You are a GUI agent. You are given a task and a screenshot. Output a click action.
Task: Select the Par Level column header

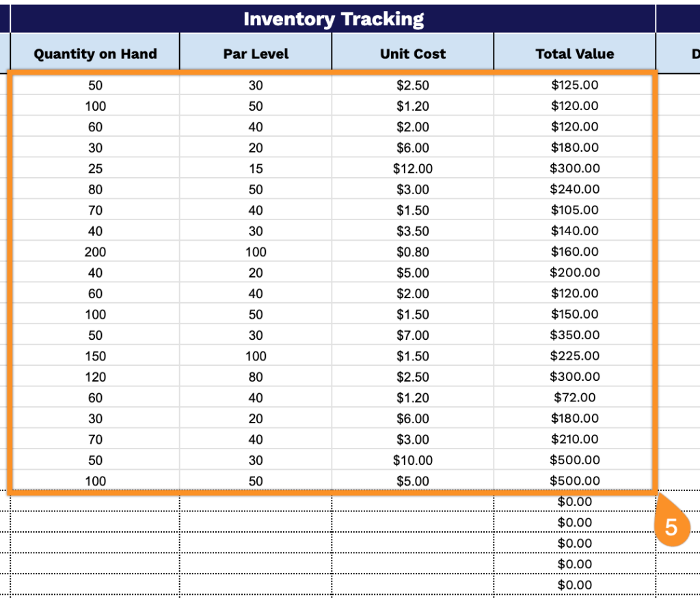(x=256, y=54)
